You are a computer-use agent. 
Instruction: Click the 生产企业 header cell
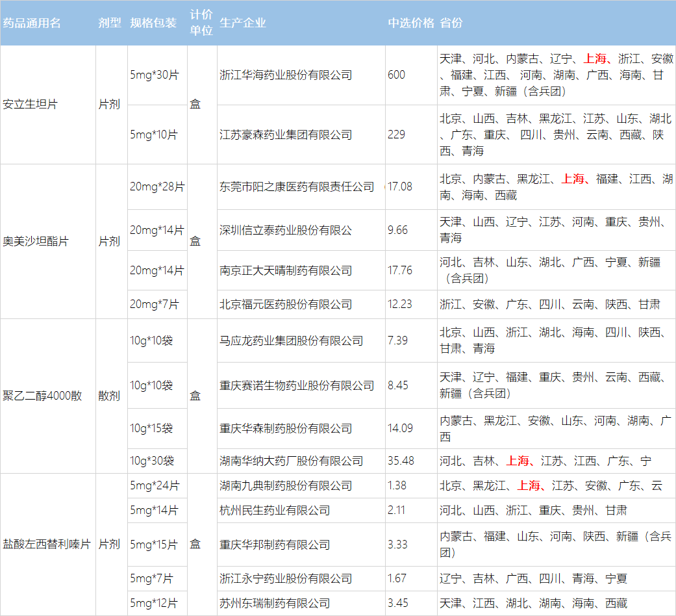[x=243, y=23]
